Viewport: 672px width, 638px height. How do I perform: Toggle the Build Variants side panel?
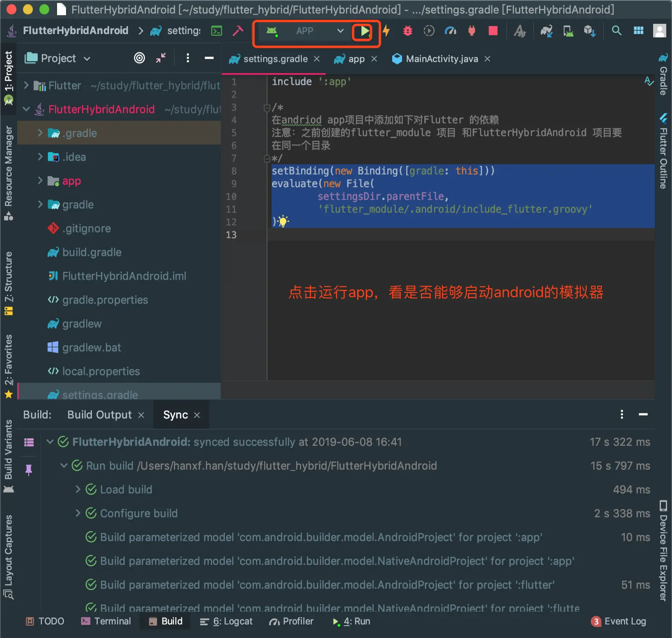[x=8, y=456]
